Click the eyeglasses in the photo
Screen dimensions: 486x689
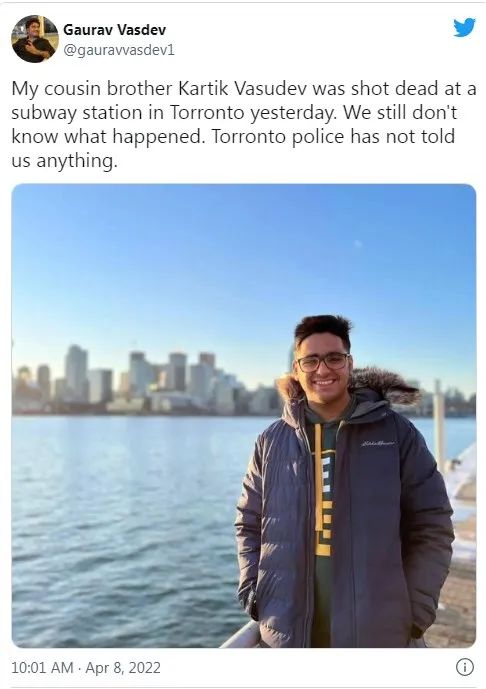(323, 362)
